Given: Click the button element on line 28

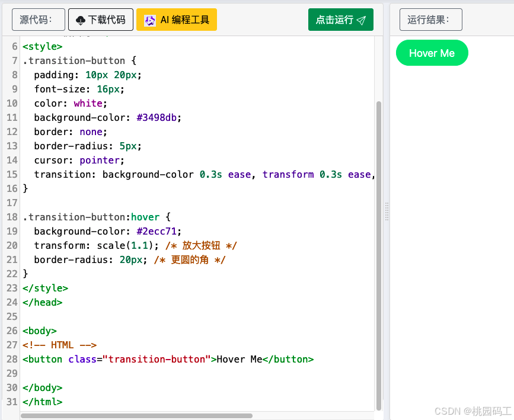Looking at the screenshot, I should click(168, 360).
